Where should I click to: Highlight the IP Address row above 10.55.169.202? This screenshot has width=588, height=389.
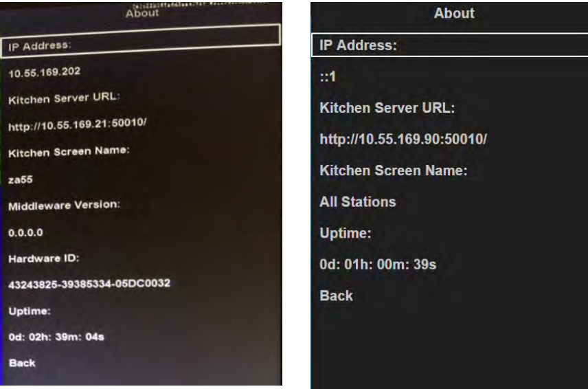click(x=140, y=47)
